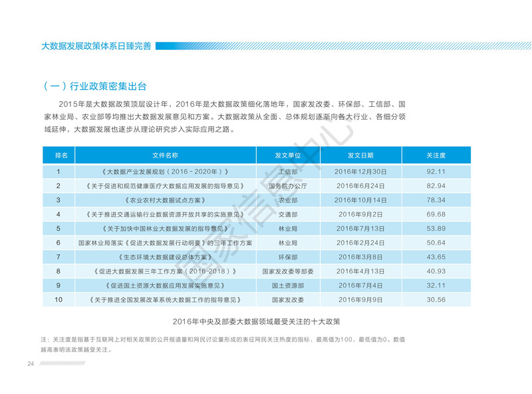Click the date "2016年6月24日"
Screen dimensions: 532x394
pos(360,186)
